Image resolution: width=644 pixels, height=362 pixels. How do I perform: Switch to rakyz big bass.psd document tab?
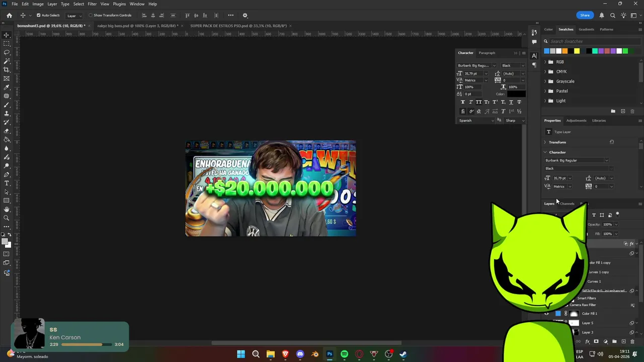[137, 26]
